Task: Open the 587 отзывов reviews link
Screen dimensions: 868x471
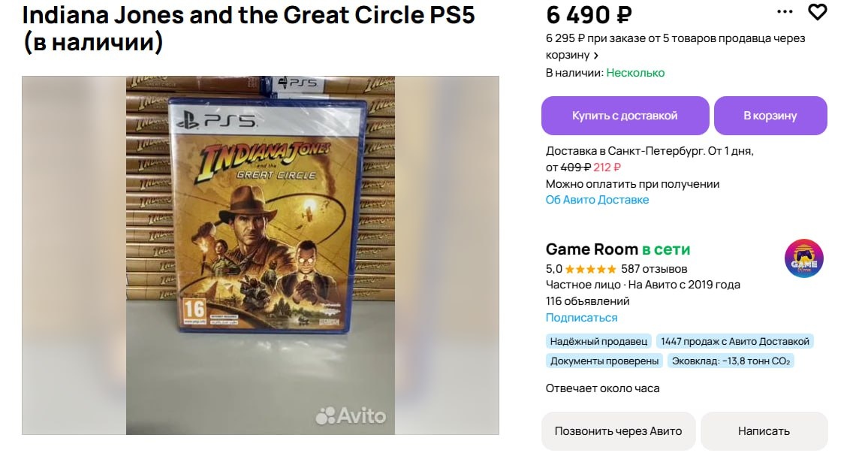Action: [x=654, y=269]
